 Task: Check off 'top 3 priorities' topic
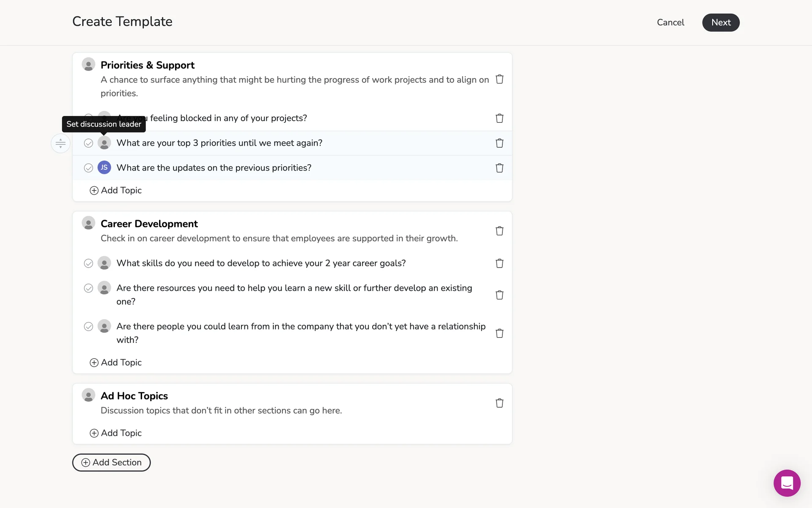pyautogui.click(x=88, y=143)
